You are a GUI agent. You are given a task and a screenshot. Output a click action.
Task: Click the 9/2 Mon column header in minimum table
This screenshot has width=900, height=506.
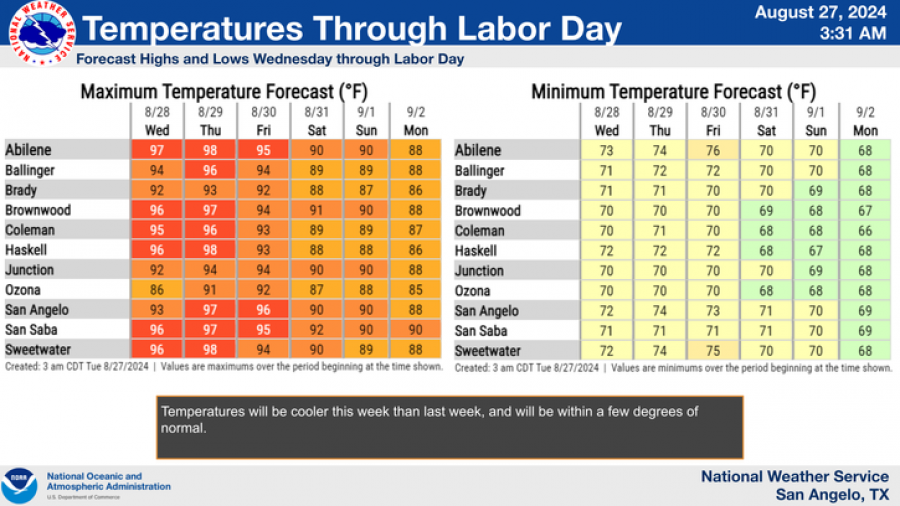click(x=866, y=121)
